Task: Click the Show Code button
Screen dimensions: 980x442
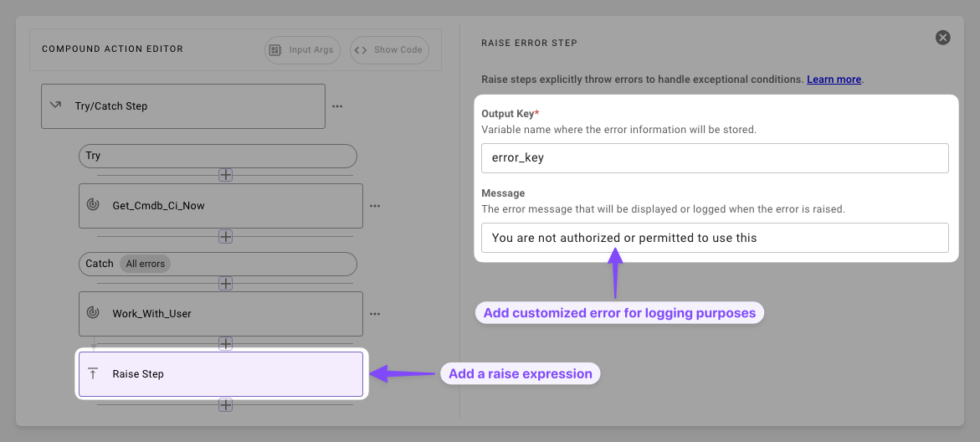Action: pos(389,50)
